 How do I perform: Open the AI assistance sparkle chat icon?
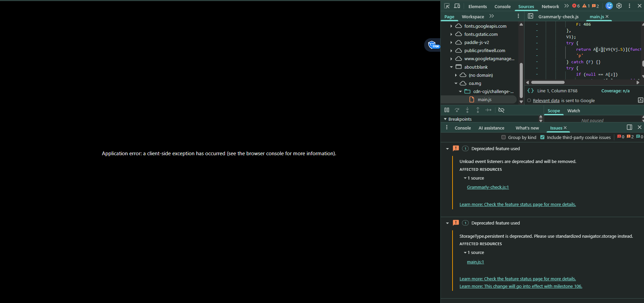609,6
